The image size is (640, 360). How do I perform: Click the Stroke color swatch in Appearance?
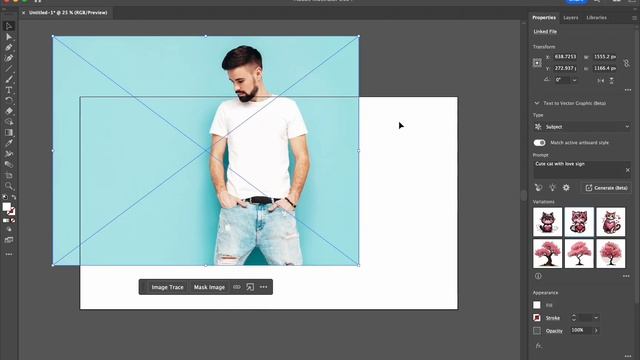point(537,318)
